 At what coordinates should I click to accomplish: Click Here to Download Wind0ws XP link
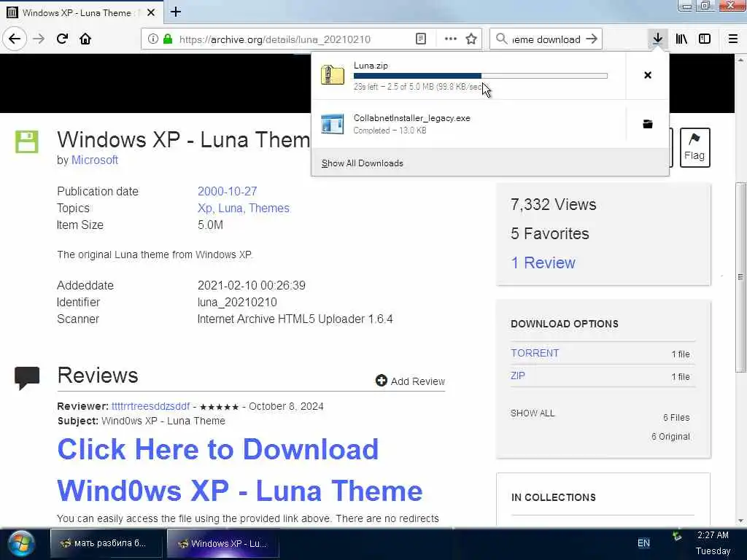239,470
